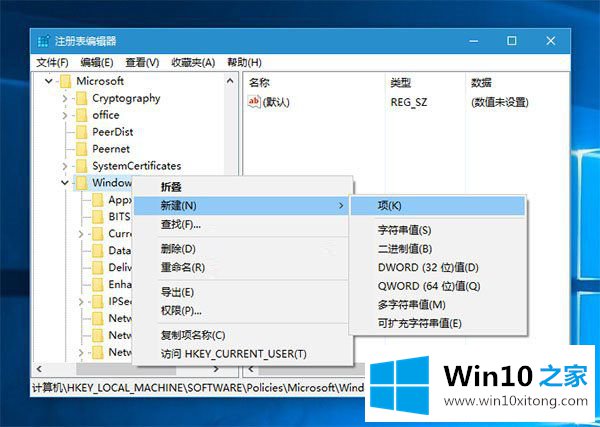Collapse the Microsoft tree node
Screen dimensions: 600x427
point(49,81)
